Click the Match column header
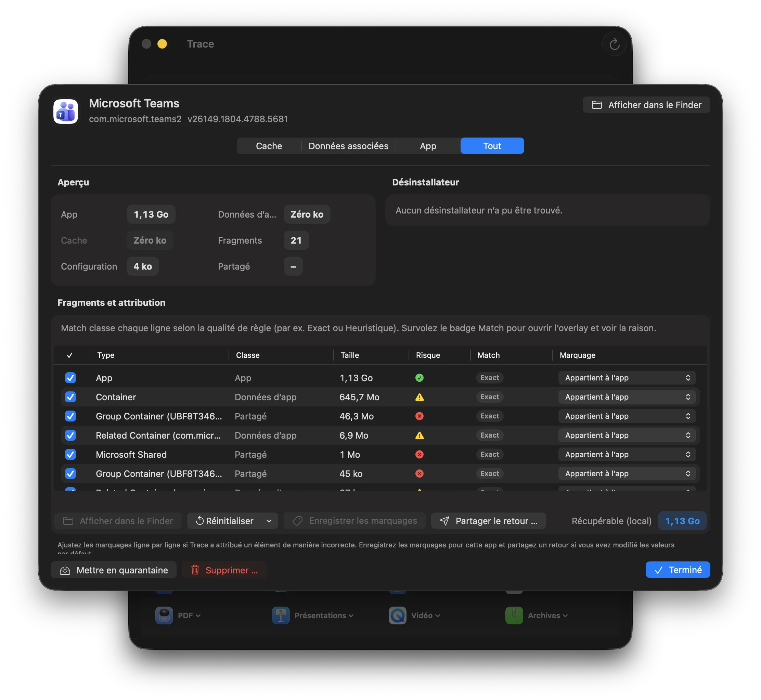The image size is (761, 700). (489, 355)
